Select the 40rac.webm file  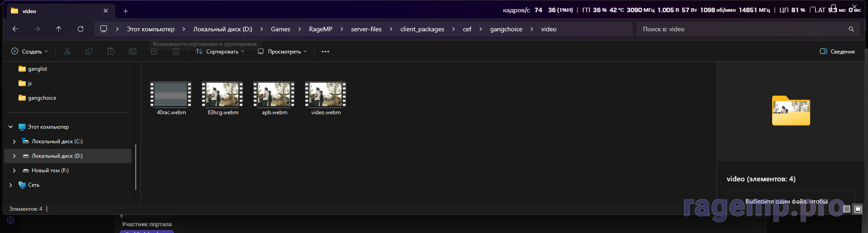171,98
